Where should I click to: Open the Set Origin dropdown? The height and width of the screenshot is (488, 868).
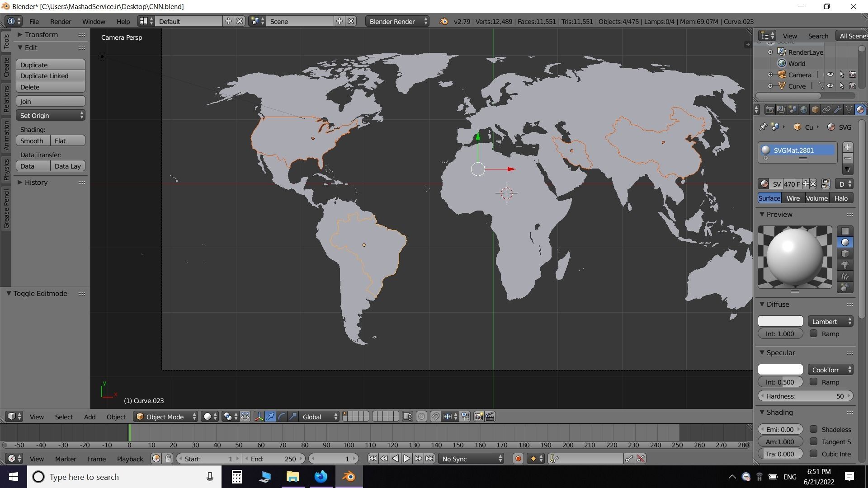[51, 116]
